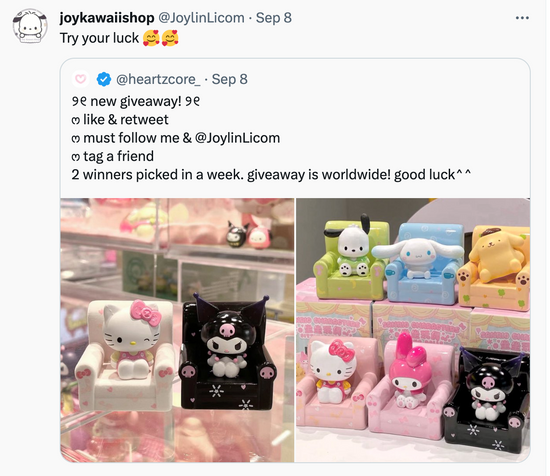
Task: Open left photo of Hello Kitty and Kuromi
Action: (177, 330)
